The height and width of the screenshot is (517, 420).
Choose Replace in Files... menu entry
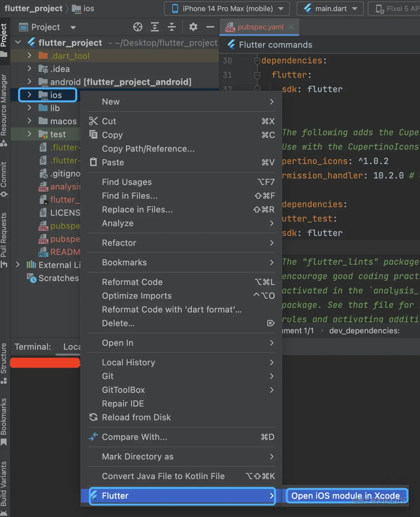pos(181,210)
